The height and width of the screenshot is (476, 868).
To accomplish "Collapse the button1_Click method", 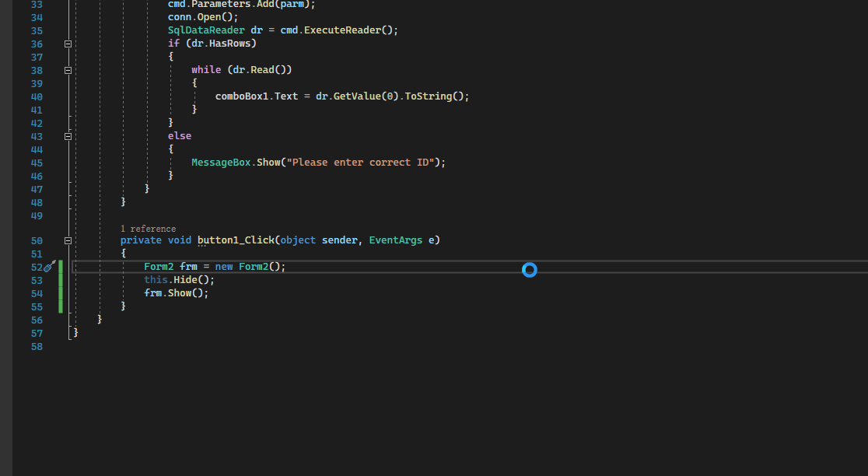I will pos(68,241).
